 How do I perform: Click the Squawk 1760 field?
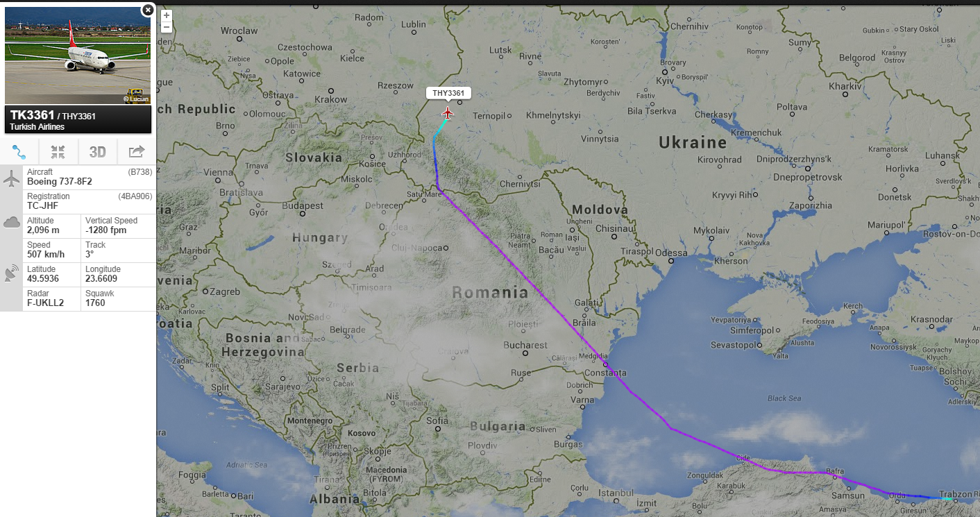pos(118,298)
